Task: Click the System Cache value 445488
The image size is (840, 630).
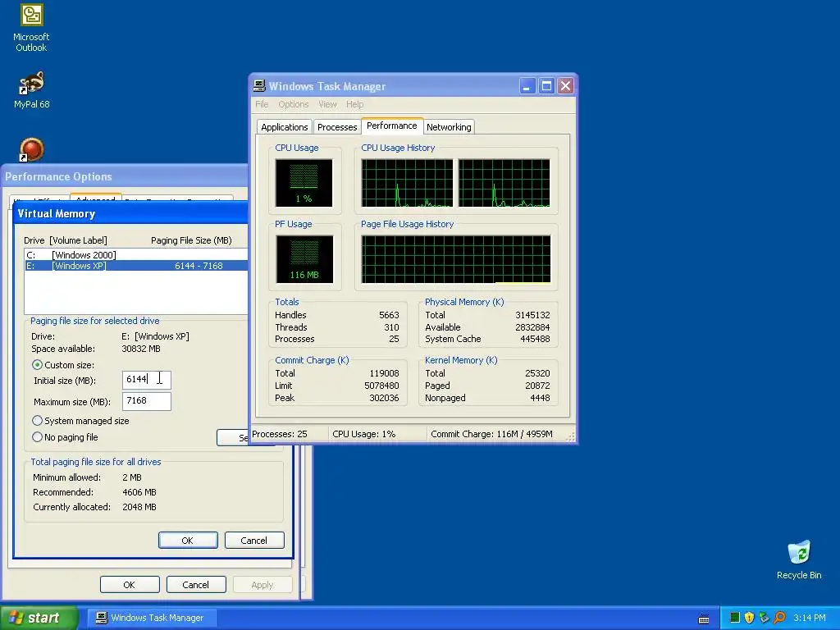Action: click(535, 339)
